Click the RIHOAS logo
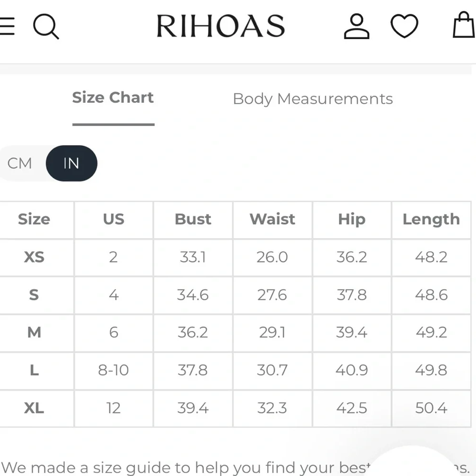This screenshot has height=476, width=476. click(220, 26)
